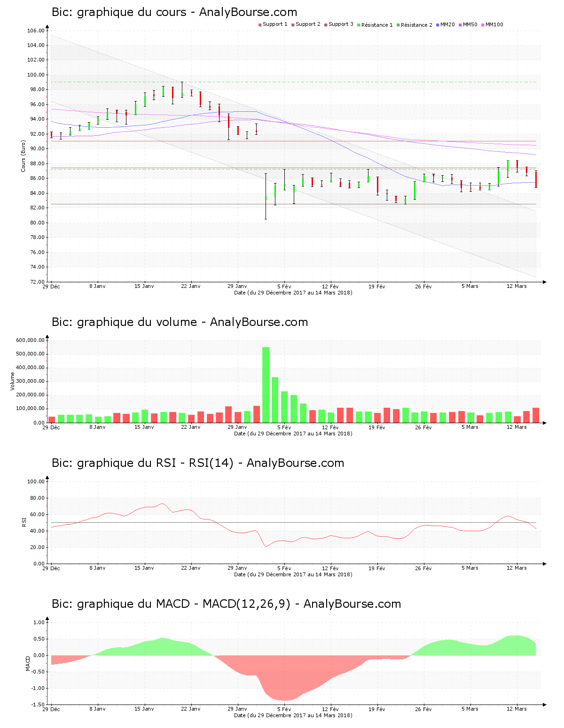
Task: Click '5 Mars' under the MACD chart
Action: [470, 709]
